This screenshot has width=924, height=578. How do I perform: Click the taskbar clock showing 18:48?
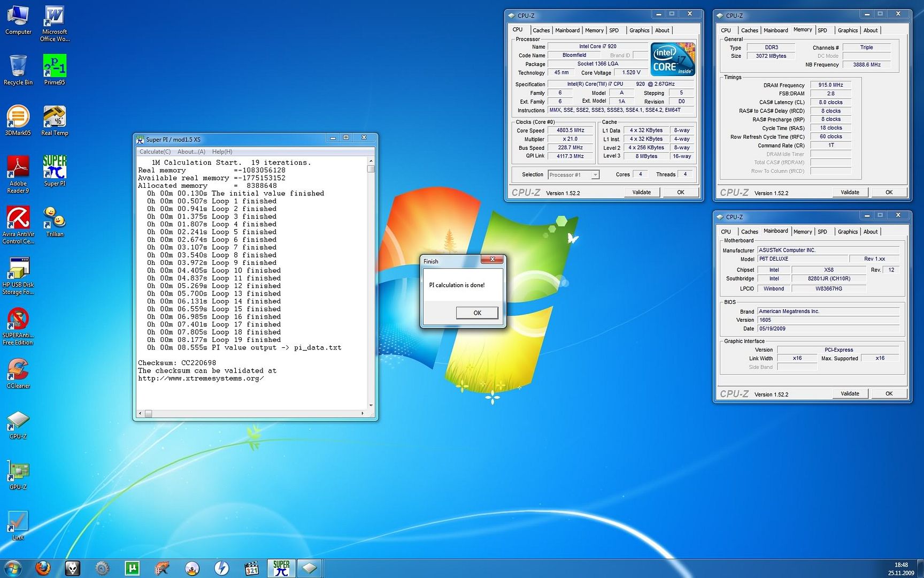[901, 565]
